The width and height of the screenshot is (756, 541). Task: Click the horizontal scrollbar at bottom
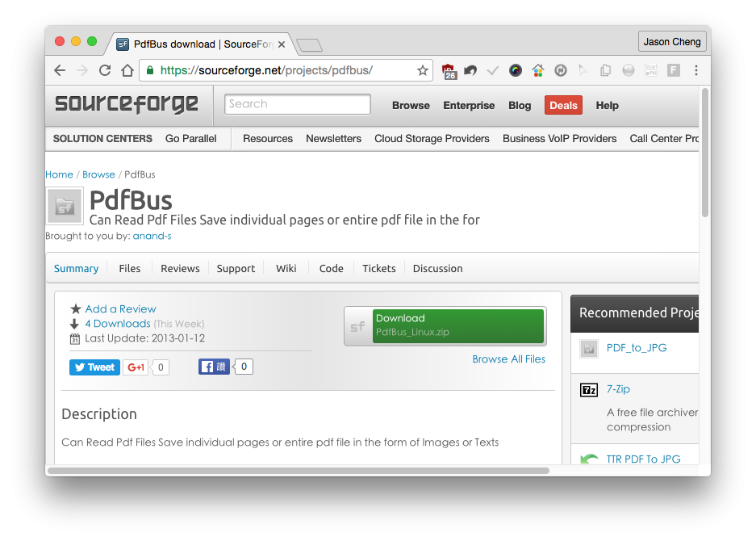tap(299, 471)
